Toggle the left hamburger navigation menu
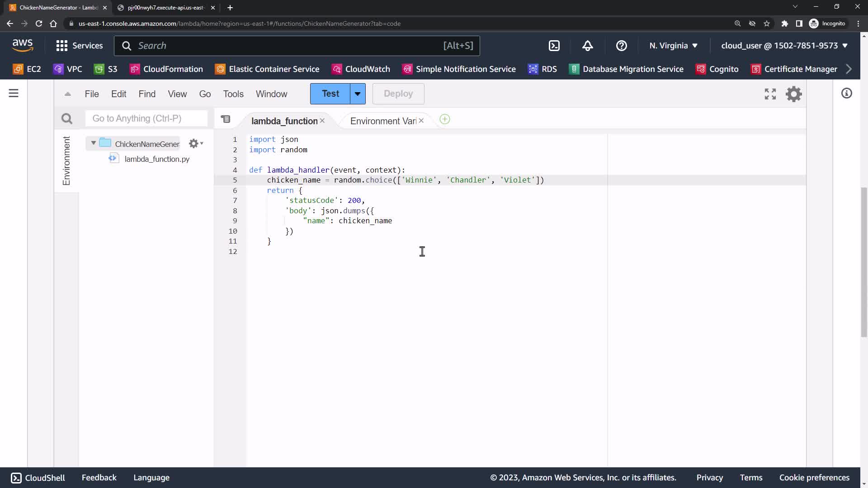Image resolution: width=868 pixels, height=488 pixels. [x=14, y=94]
